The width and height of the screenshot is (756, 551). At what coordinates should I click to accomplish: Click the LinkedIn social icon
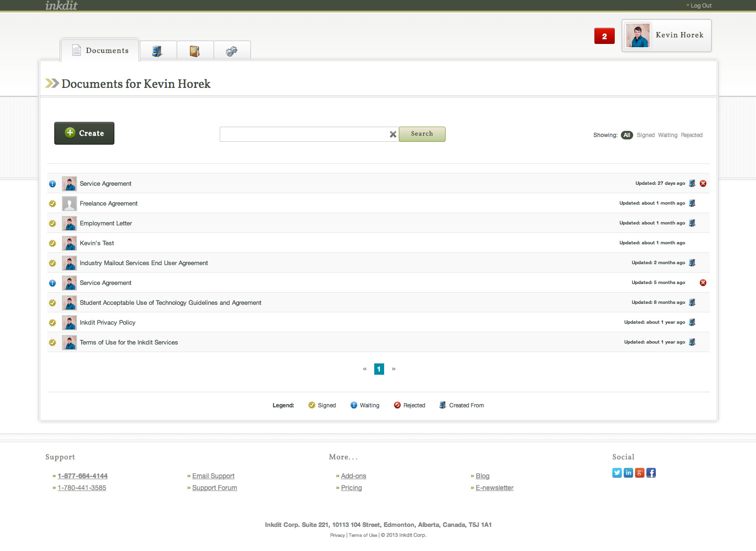[628, 473]
